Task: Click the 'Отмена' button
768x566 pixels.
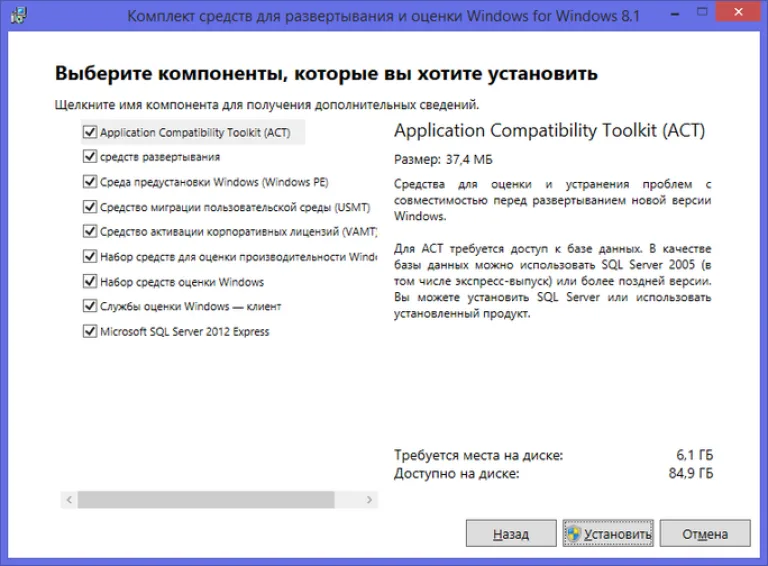Action: tap(705, 533)
